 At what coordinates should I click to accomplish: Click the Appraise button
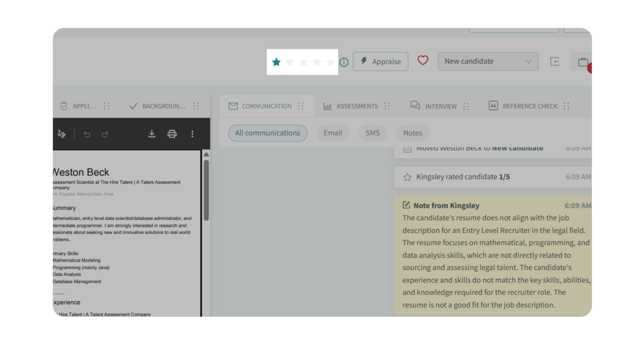[381, 61]
